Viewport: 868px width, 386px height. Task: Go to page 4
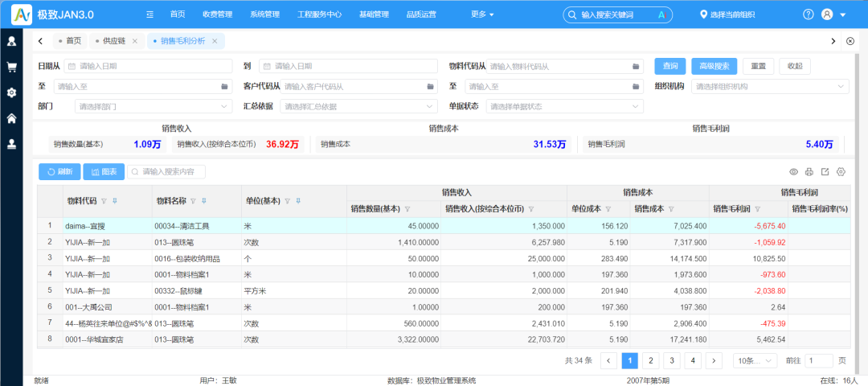[x=693, y=360]
